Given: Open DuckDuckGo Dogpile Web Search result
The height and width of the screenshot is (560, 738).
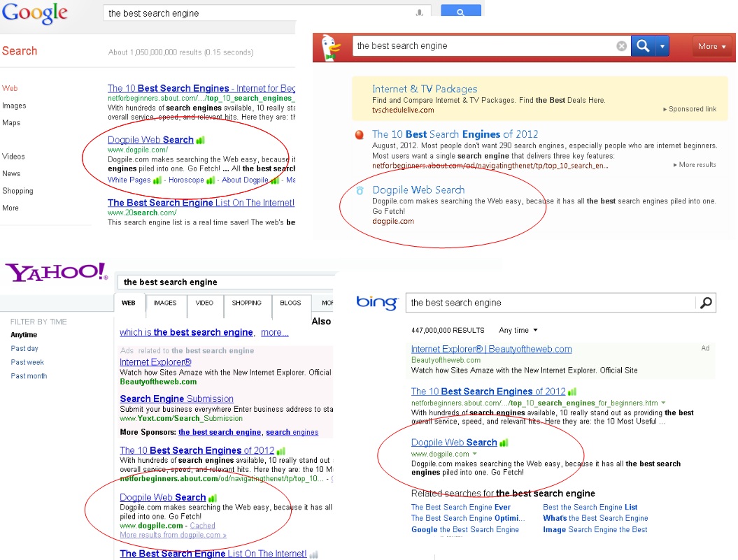Looking at the screenshot, I should click(x=418, y=190).
